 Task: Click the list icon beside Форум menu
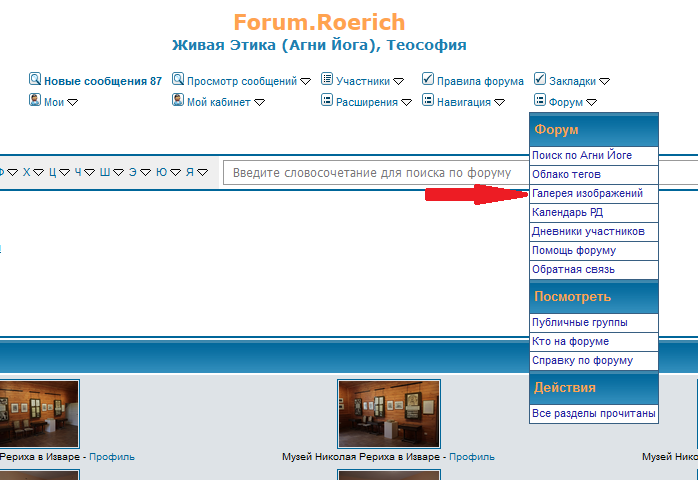(540, 100)
